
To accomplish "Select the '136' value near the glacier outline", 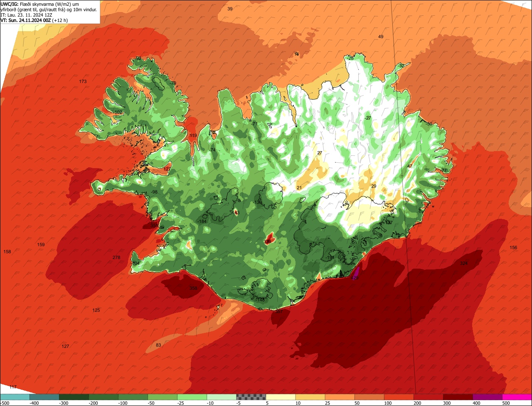I will pyautogui.click(x=258, y=202).
